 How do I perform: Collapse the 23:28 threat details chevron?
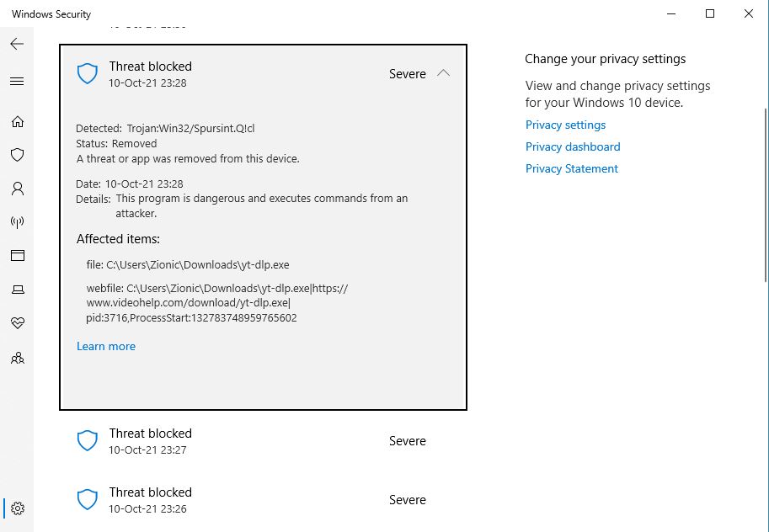coord(444,73)
